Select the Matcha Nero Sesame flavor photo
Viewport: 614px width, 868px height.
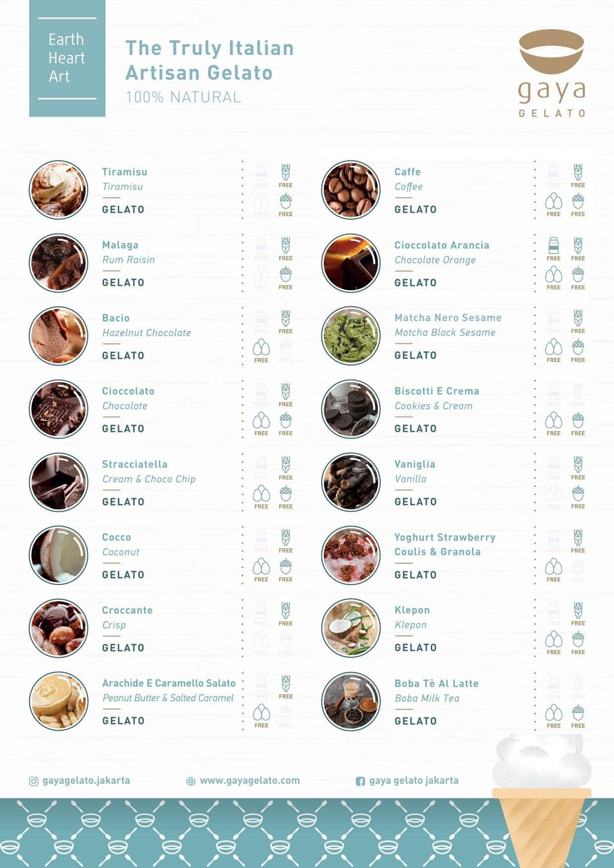click(x=351, y=336)
